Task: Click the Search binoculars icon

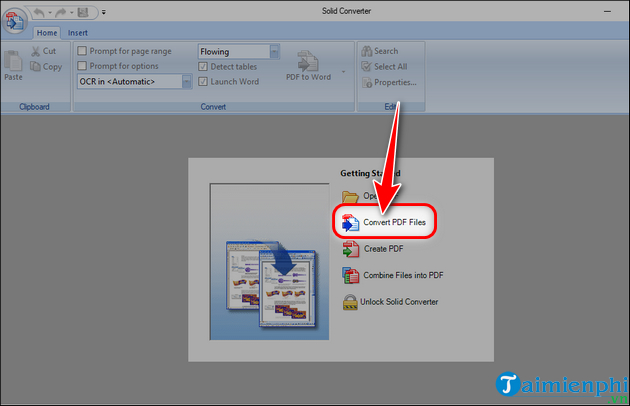Action: click(x=366, y=51)
